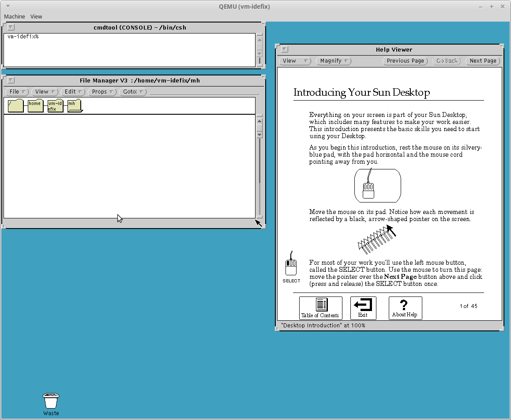Open the Goto menu in File Manager

click(x=133, y=92)
